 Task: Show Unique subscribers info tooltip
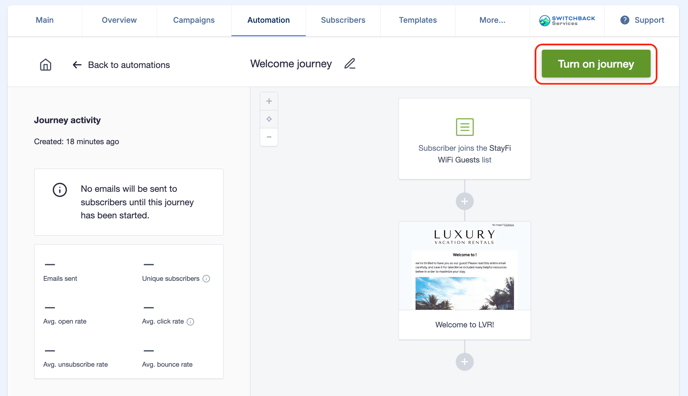click(206, 278)
